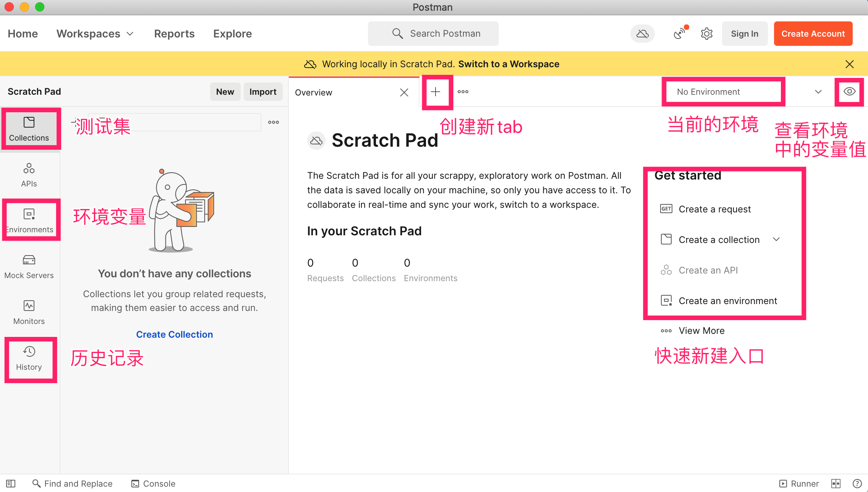Open Find and Replace

point(73,484)
